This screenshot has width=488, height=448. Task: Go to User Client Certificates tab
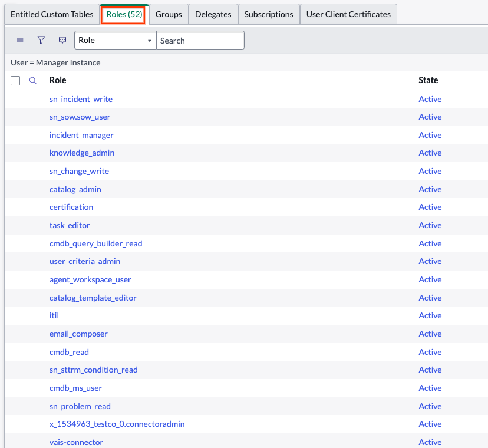pyautogui.click(x=348, y=14)
